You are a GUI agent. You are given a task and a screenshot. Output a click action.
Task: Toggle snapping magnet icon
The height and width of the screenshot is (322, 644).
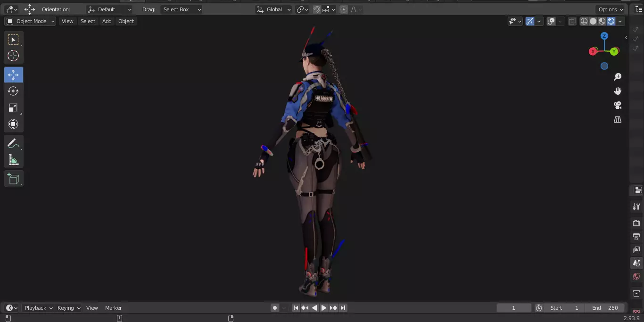click(317, 9)
